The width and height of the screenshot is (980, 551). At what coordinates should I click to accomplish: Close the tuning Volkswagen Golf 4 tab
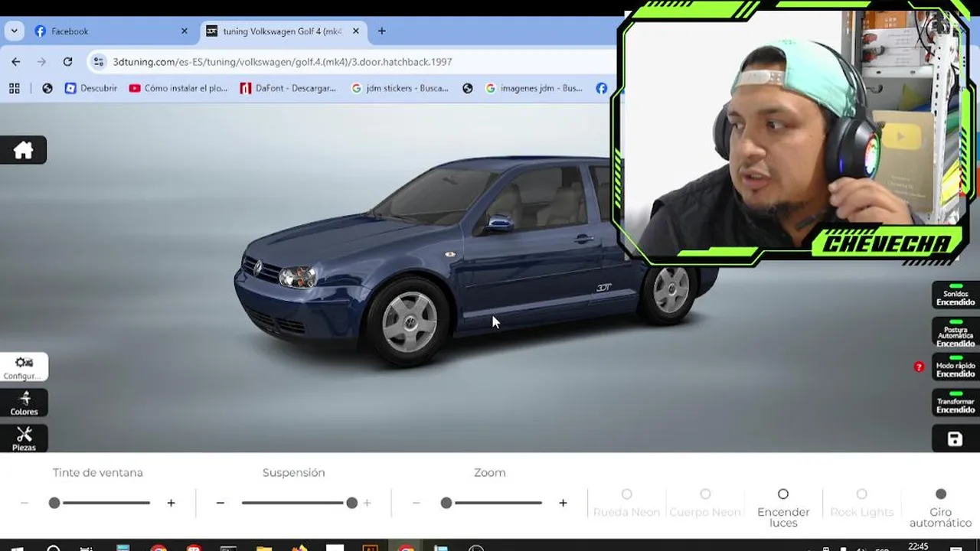[x=355, y=31]
